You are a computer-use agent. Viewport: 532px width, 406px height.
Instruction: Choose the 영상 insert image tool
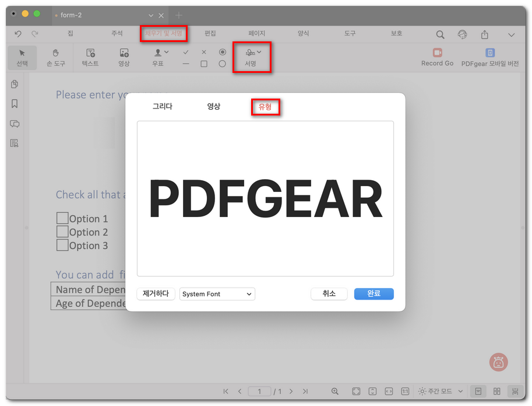[124, 58]
